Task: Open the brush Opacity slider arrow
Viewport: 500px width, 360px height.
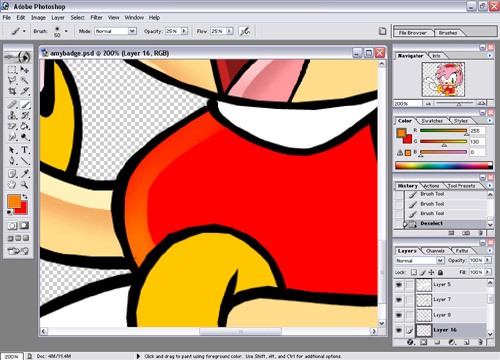Action: click(184, 31)
